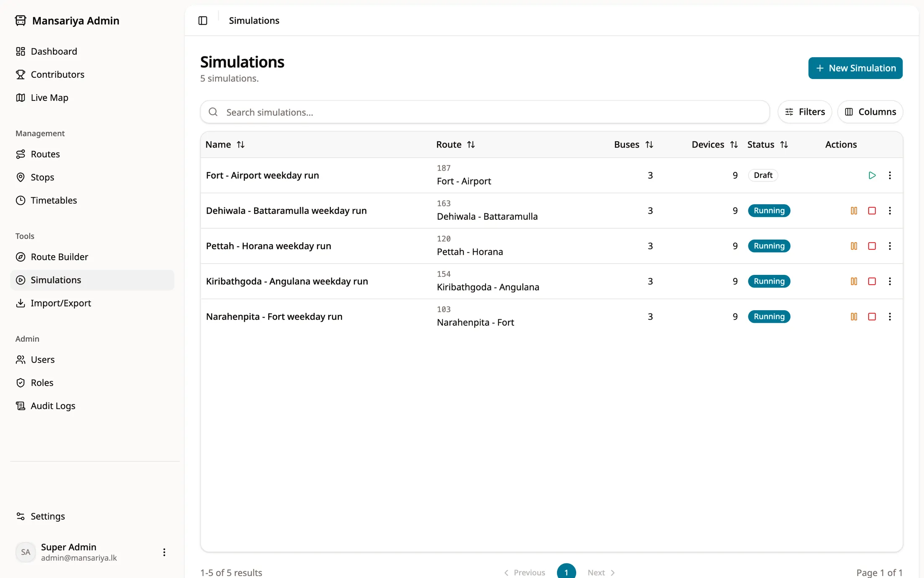Image resolution: width=924 pixels, height=578 pixels.
Task: Click the Mansariya Admin logo
Action: tap(67, 21)
